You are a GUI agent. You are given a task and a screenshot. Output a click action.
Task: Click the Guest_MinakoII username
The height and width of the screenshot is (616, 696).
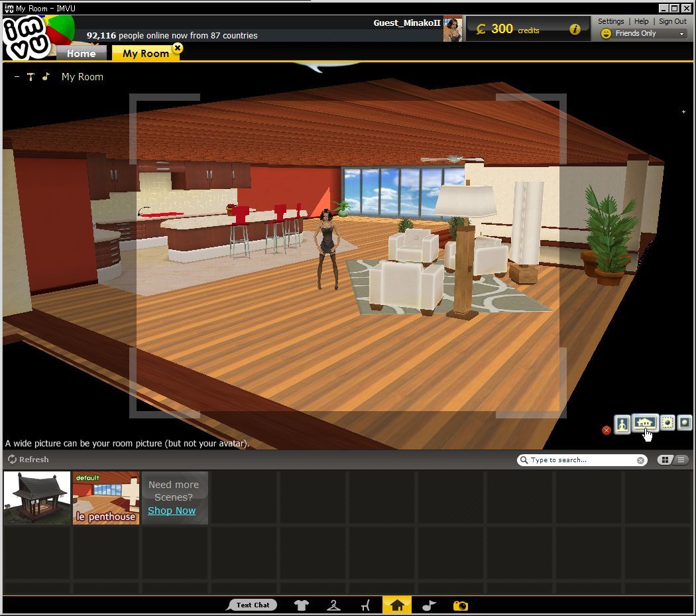pos(406,23)
